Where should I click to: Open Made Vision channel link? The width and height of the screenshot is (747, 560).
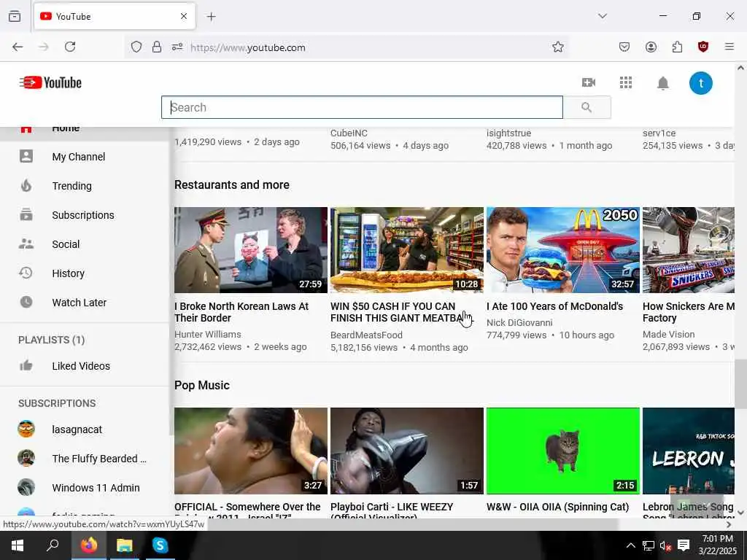coord(668,334)
